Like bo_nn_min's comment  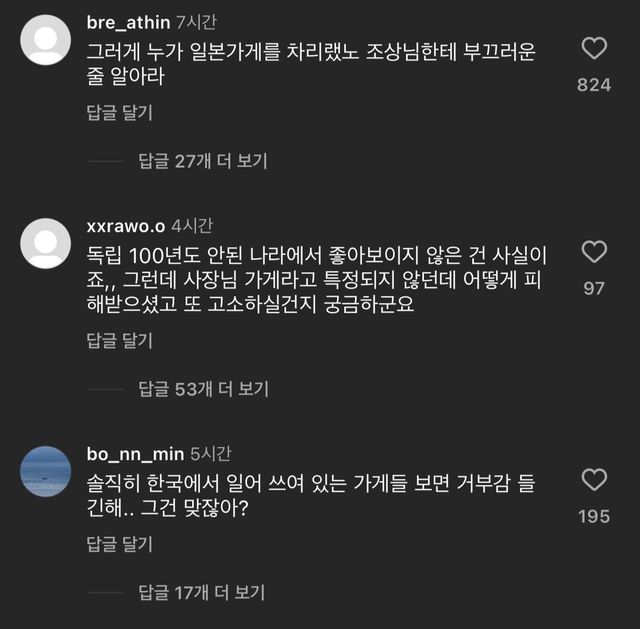(x=594, y=480)
